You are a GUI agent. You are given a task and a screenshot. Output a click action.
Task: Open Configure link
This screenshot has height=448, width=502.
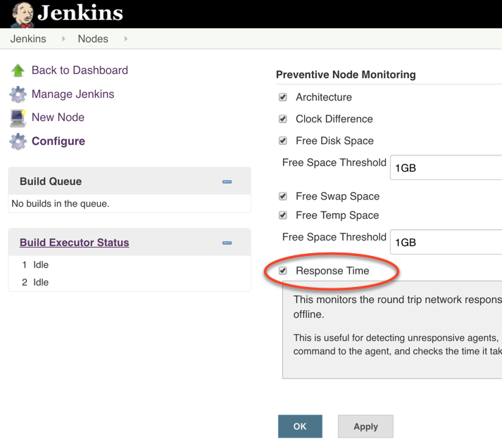point(58,141)
